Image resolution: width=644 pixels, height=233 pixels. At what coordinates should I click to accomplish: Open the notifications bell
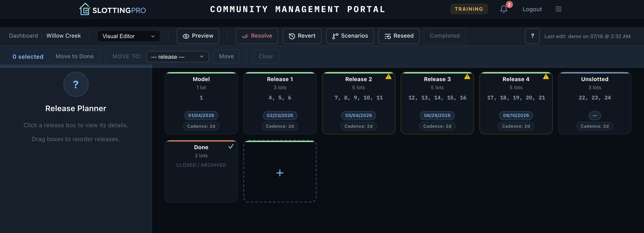pyautogui.click(x=504, y=9)
